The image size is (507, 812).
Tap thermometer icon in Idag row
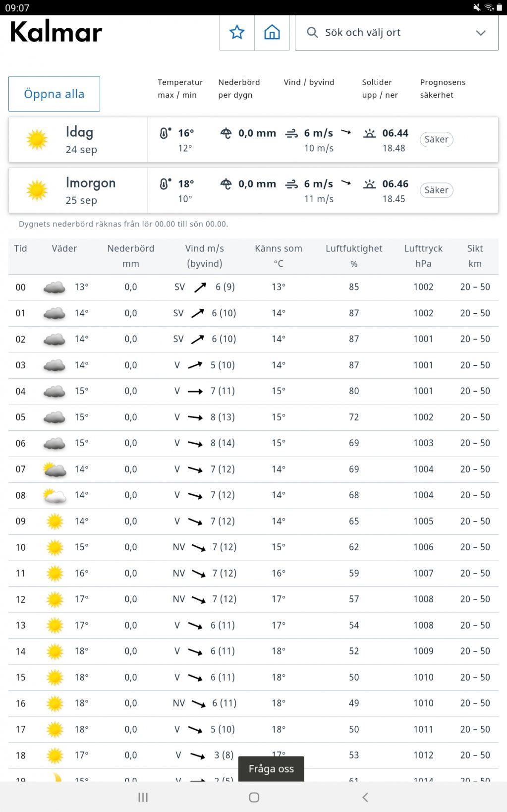click(x=165, y=133)
